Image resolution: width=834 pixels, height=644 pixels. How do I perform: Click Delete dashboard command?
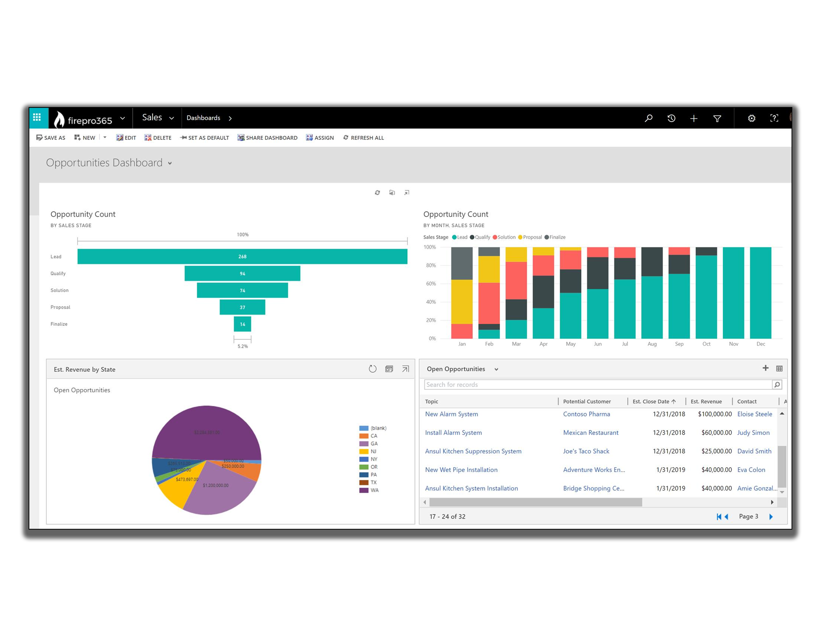(158, 138)
